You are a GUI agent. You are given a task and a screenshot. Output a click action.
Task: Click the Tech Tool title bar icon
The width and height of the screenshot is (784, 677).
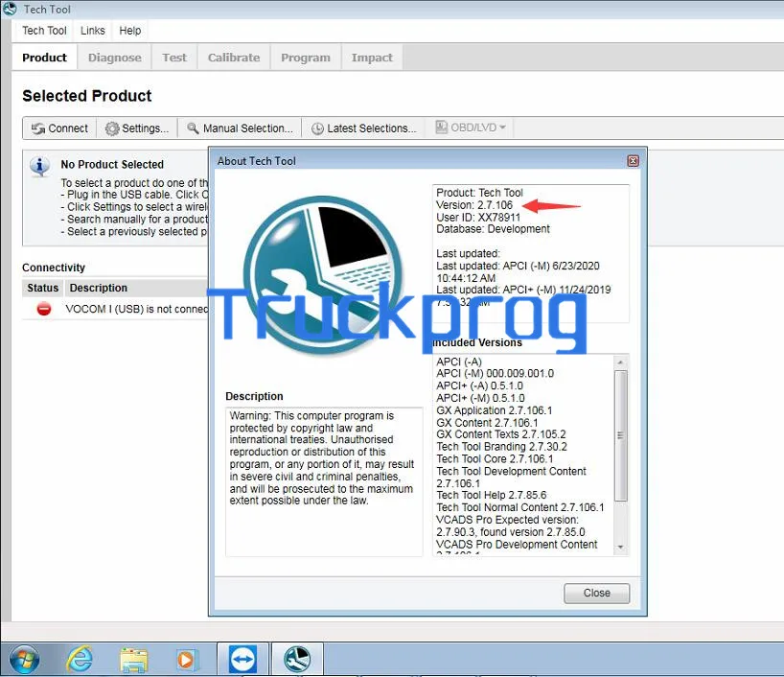point(10,9)
